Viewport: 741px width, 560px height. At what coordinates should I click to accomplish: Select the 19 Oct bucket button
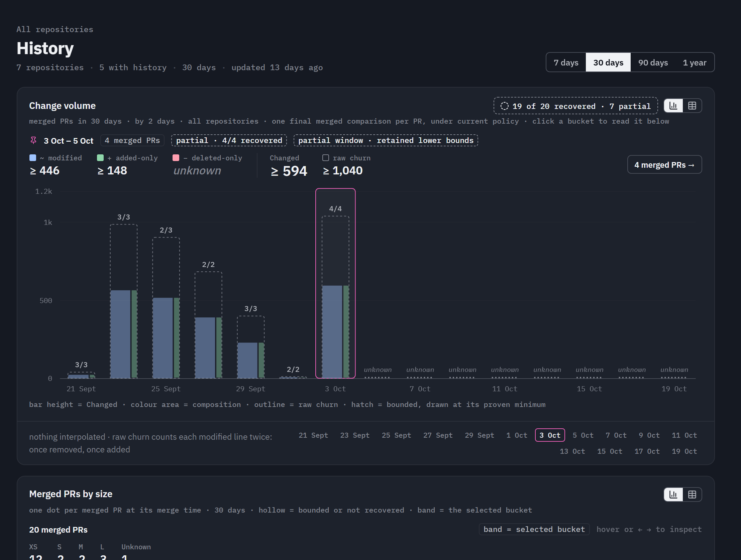tap(684, 451)
